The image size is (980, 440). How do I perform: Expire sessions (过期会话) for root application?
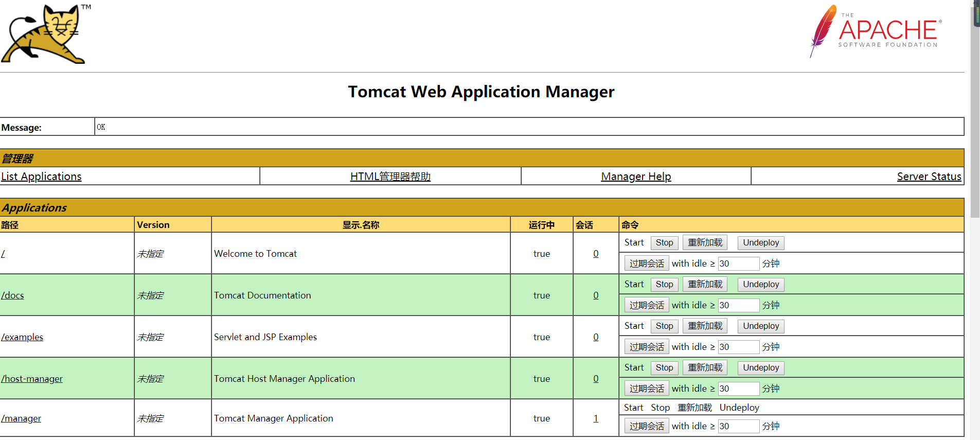[647, 263]
